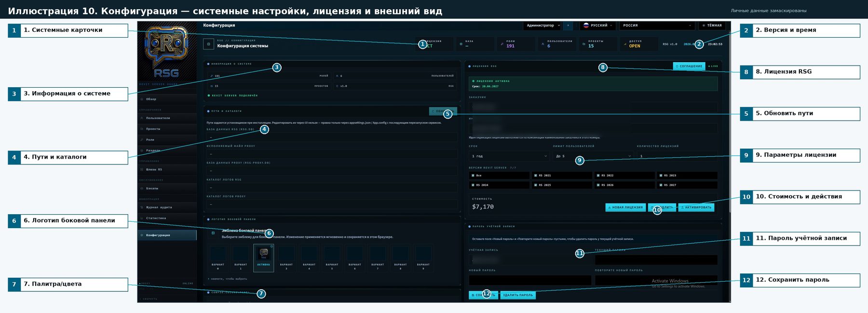
Task: Click the RSG robot logo in sidebar
Action: pos(166,52)
